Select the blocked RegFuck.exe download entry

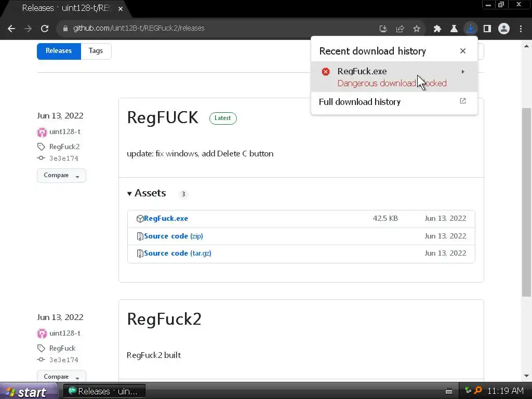coord(394,77)
